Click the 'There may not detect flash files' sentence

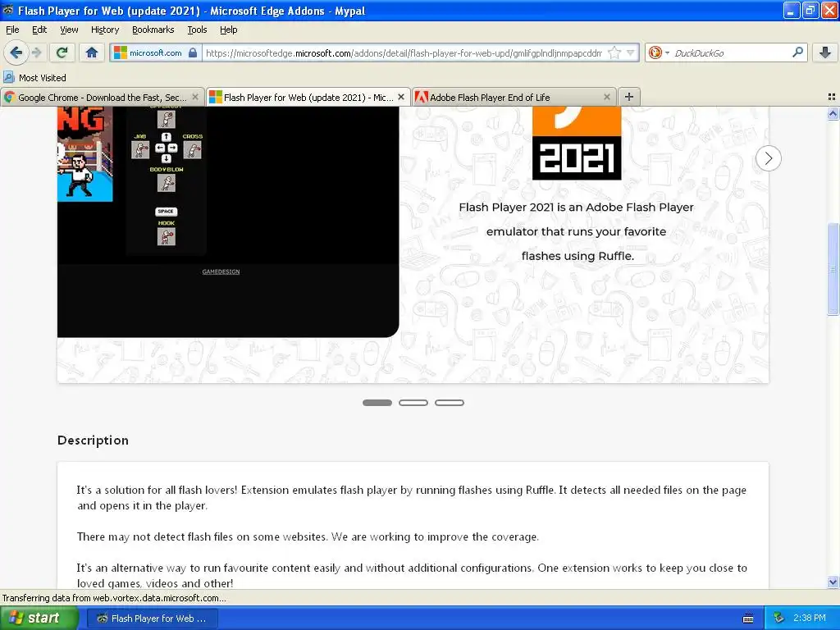308,536
